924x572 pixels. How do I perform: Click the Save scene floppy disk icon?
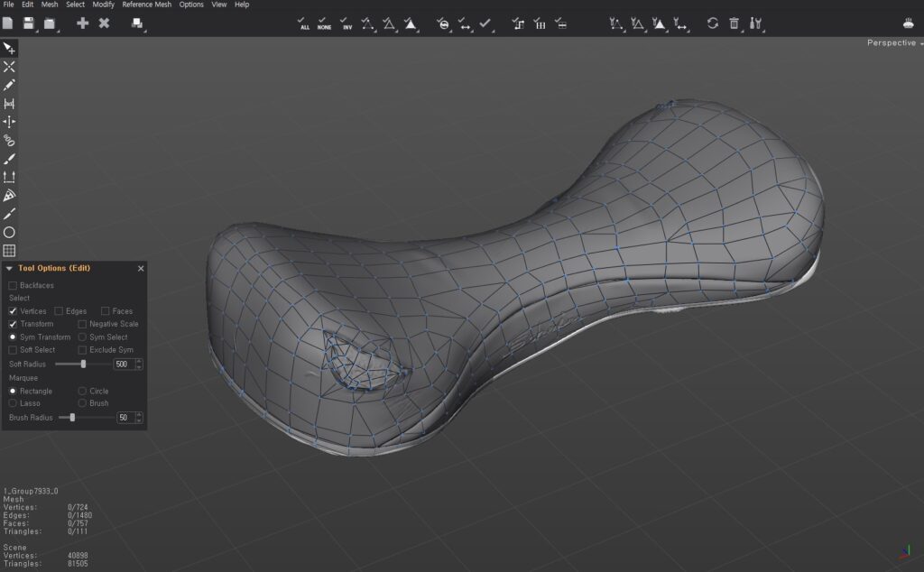29,23
